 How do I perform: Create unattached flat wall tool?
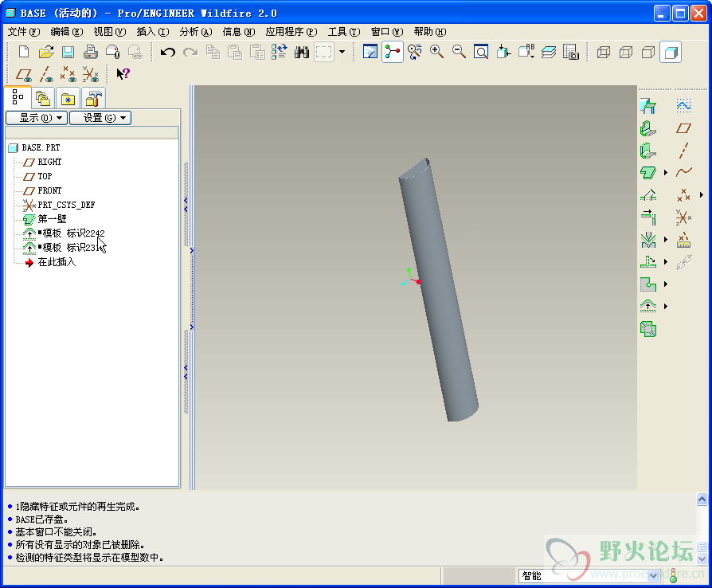pos(648,173)
